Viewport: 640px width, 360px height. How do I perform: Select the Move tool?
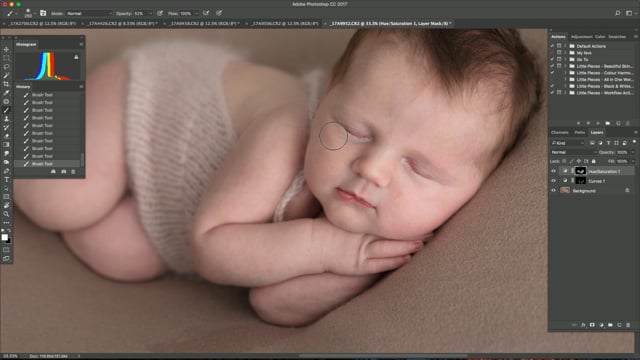(6, 49)
